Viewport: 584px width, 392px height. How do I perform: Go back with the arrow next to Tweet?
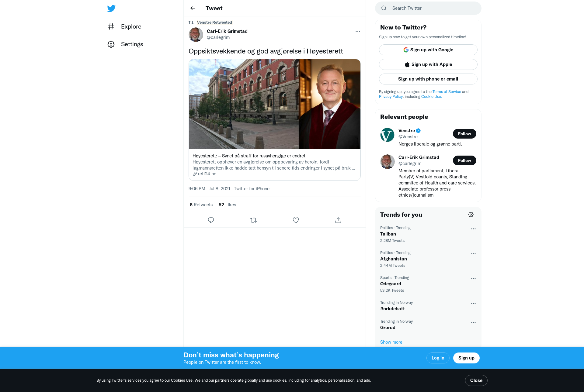pos(193,8)
